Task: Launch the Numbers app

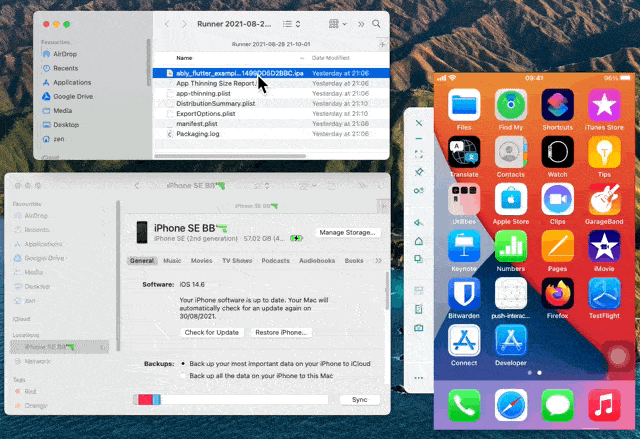Action: pos(511,246)
